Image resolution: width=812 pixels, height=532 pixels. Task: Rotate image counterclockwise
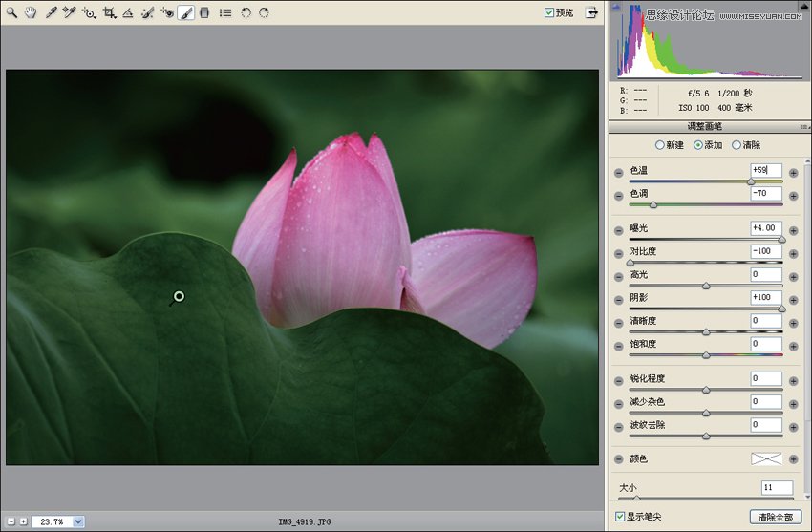point(246,12)
